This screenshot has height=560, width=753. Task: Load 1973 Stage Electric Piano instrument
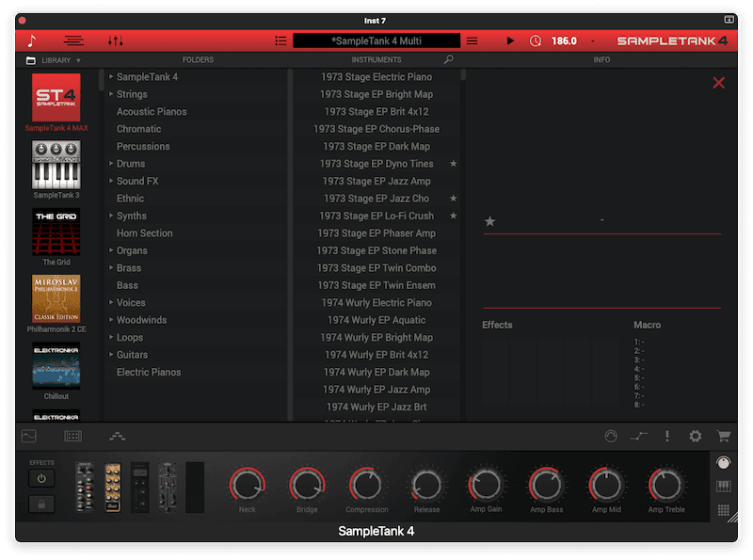click(x=376, y=77)
